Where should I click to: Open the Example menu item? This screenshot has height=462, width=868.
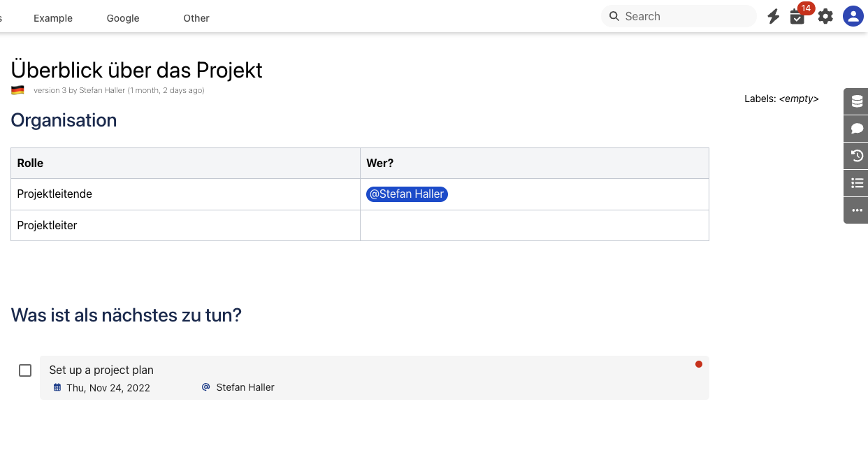coord(53,18)
